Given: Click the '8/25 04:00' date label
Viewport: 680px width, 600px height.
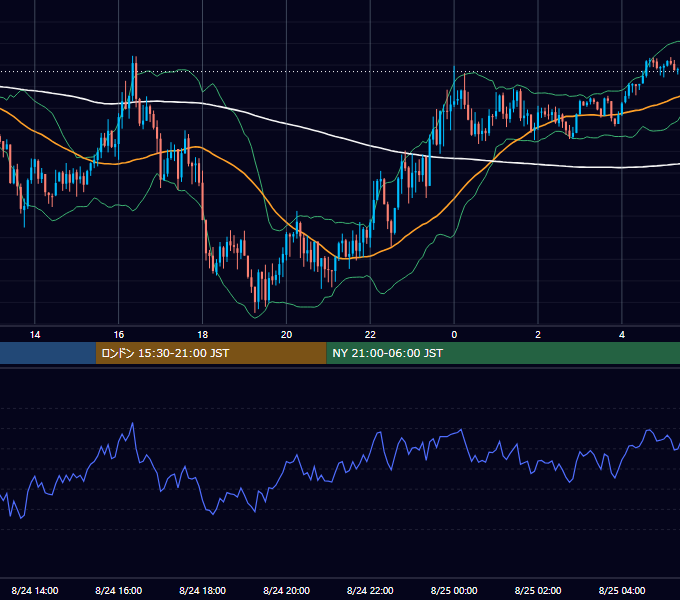Looking at the screenshot, I should tap(622, 590).
